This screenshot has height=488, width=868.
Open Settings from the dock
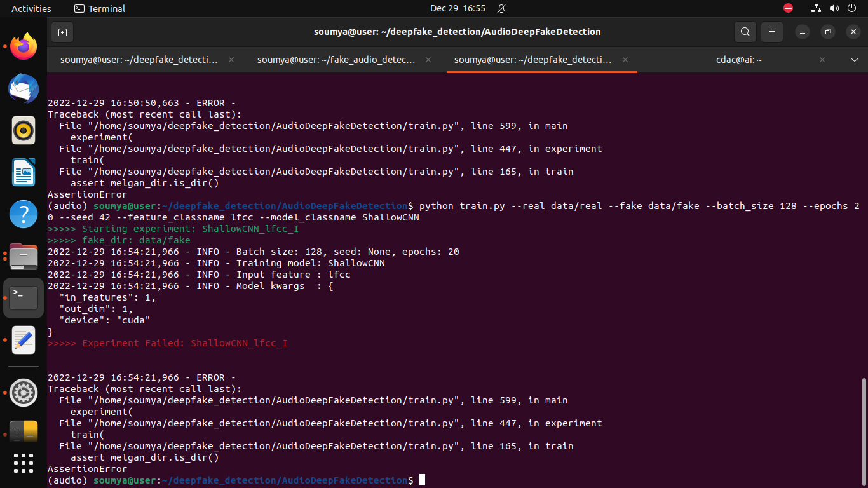point(23,393)
